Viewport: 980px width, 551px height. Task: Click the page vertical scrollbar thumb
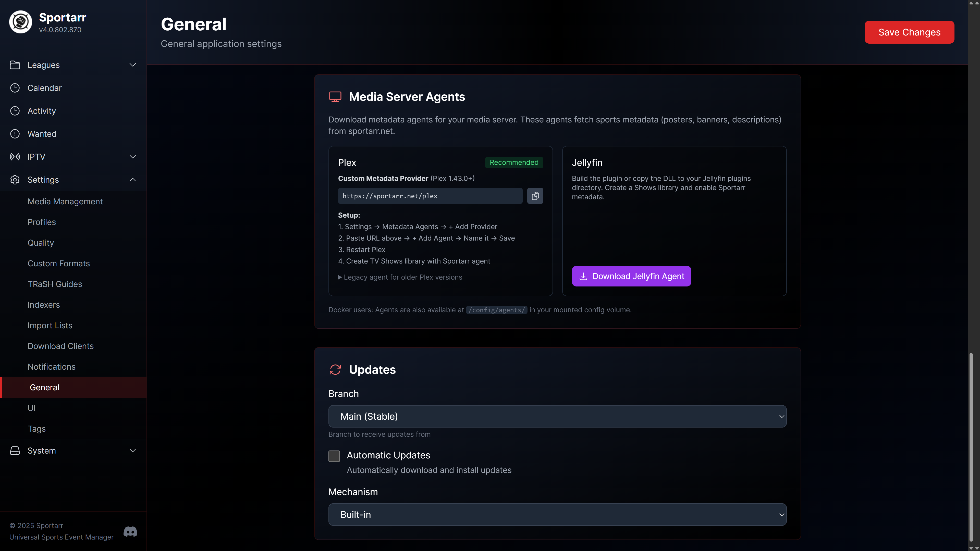[971, 447]
